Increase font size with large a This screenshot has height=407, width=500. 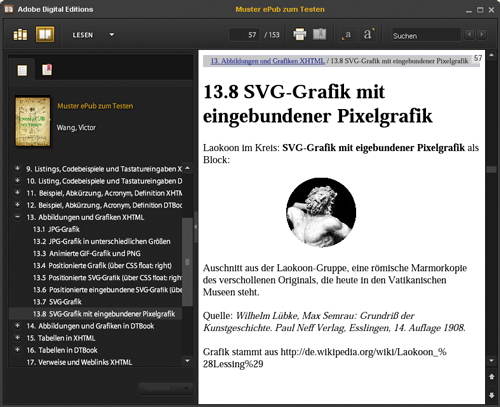click(x=368, y=34)
